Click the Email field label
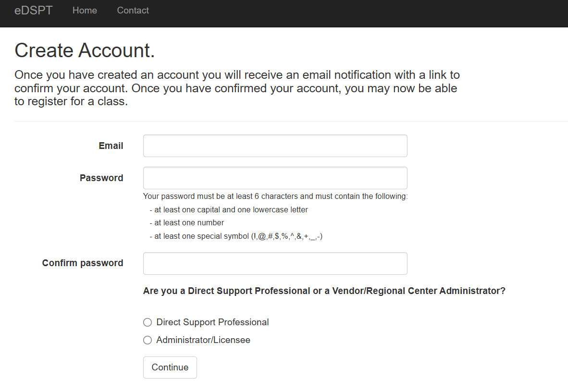The height and width of the screenshot is (392, 568). pos(111,146)
